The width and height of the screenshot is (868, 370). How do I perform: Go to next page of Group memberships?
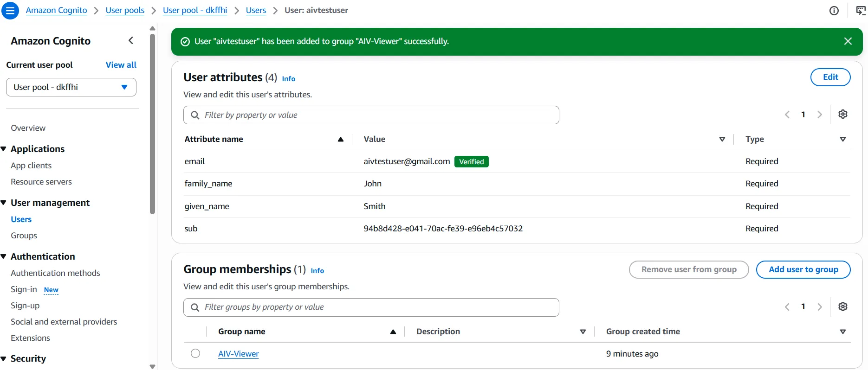820,307
